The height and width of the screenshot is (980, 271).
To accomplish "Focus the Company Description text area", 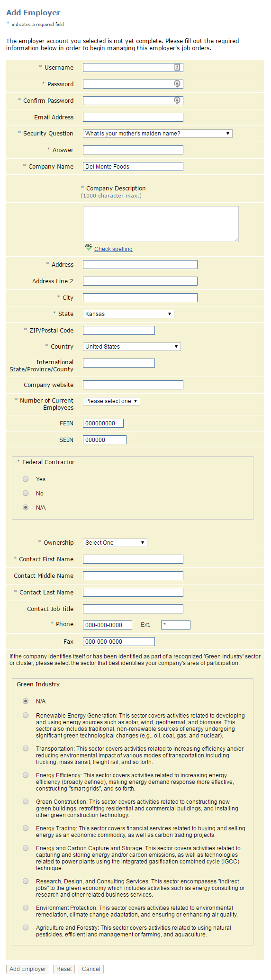I will point(161,224).
